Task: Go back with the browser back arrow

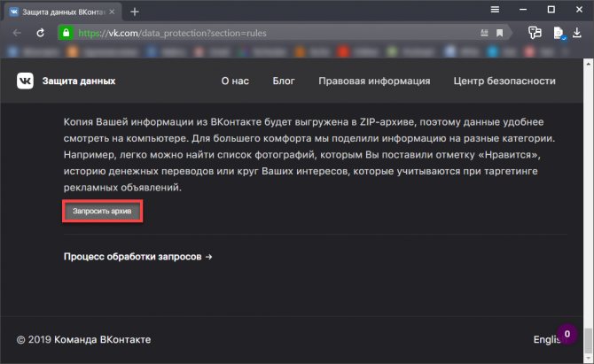Action: point(17,33)
